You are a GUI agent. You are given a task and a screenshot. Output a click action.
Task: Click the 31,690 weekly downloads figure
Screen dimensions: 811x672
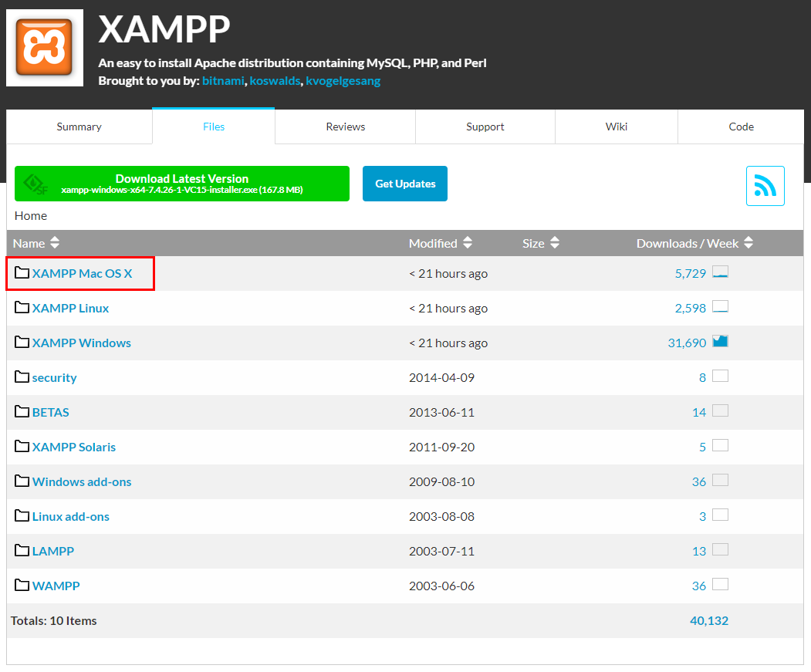coord(687,343)
